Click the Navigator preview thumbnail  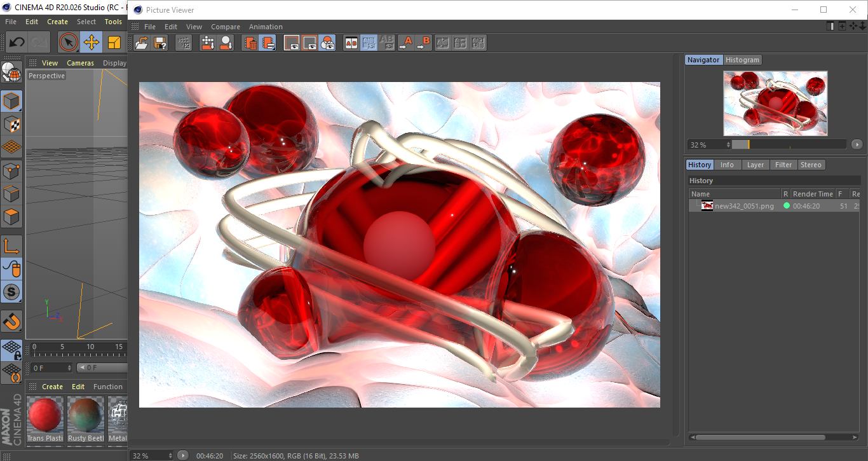[775, 103]
